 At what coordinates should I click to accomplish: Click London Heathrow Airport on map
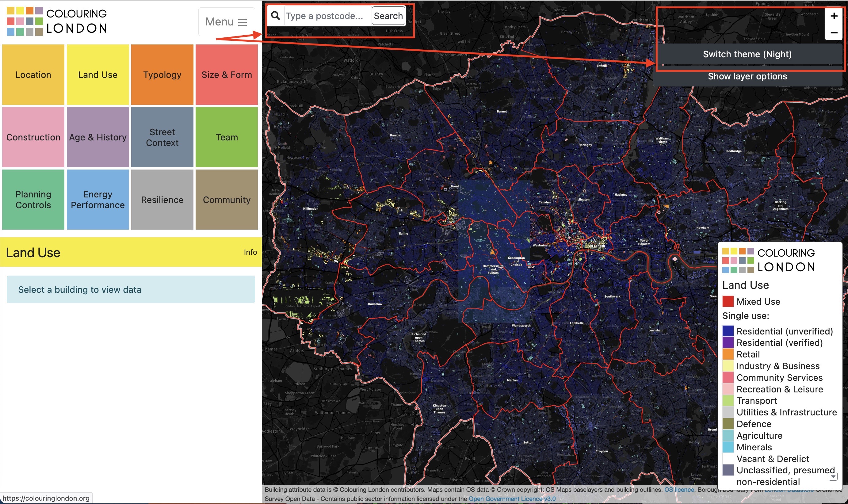pos(302,306)
